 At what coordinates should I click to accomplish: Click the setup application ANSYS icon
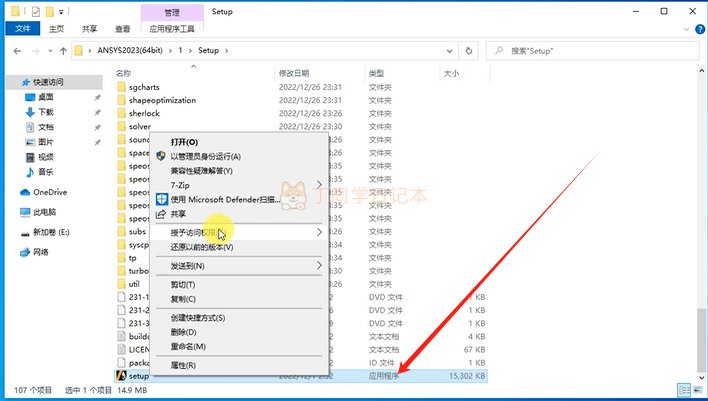click(x=121, y=376)
